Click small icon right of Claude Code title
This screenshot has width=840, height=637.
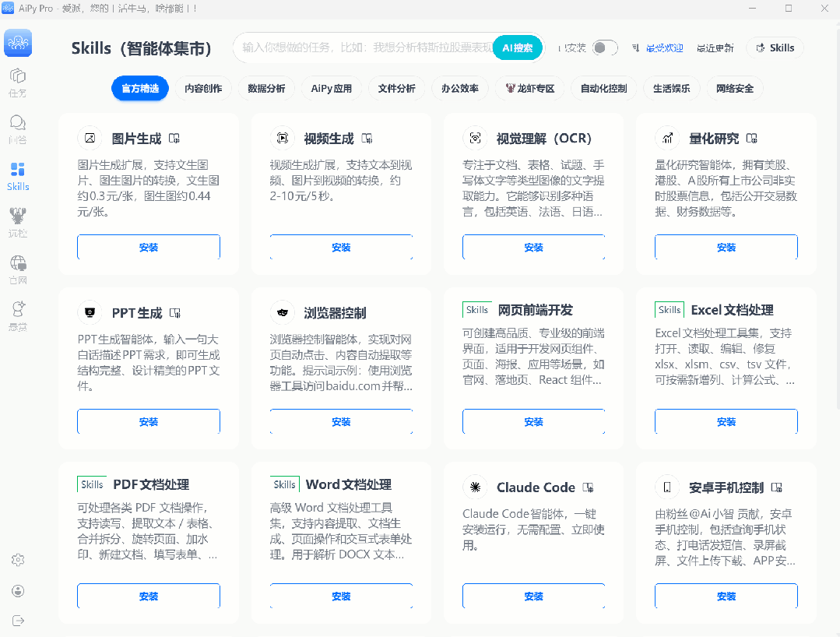(x=589, y=487)
